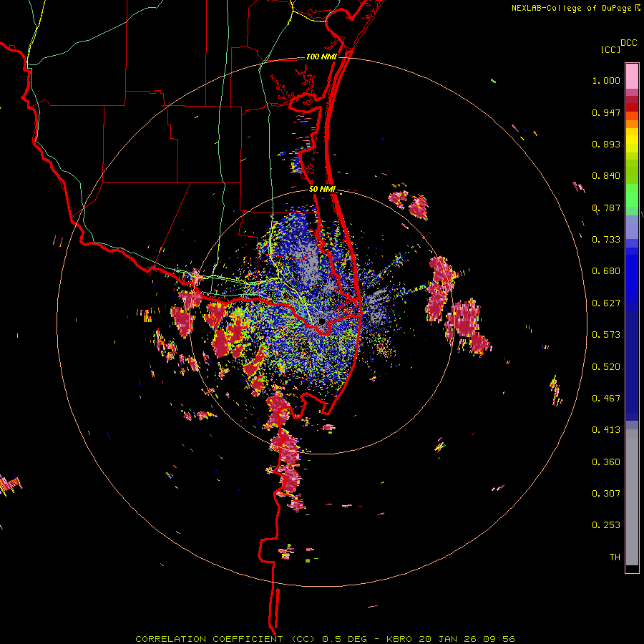The width and height of the screenshot is (644, 644).
Task: Click the DCC product label above colorbar
Action: (628, 43)
